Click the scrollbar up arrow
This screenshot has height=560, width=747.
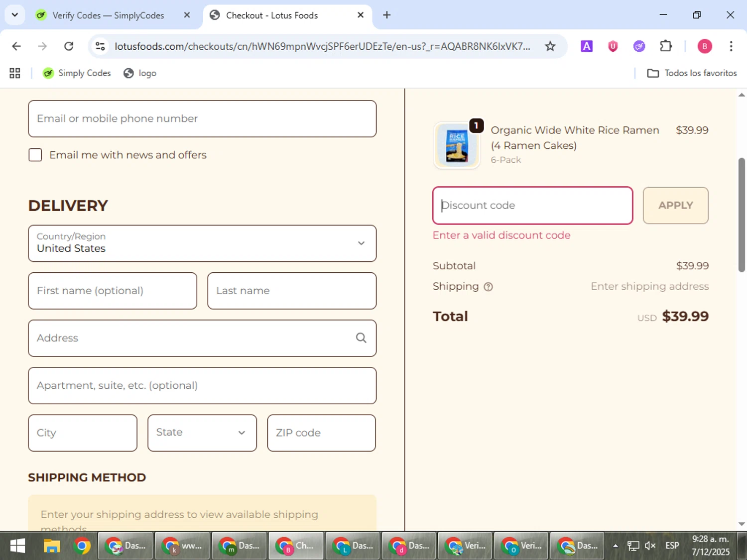tap(742, 95)
